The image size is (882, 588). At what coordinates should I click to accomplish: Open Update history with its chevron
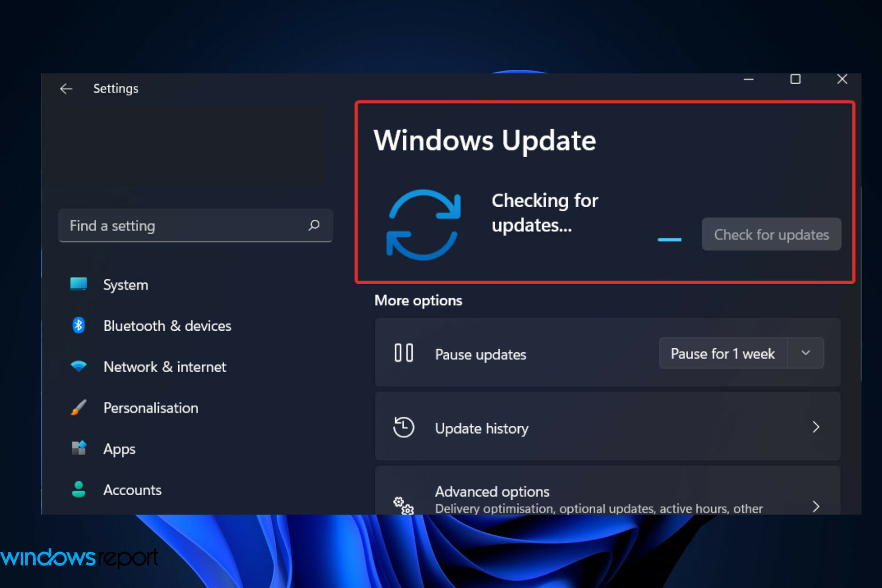tap(816, 427)
